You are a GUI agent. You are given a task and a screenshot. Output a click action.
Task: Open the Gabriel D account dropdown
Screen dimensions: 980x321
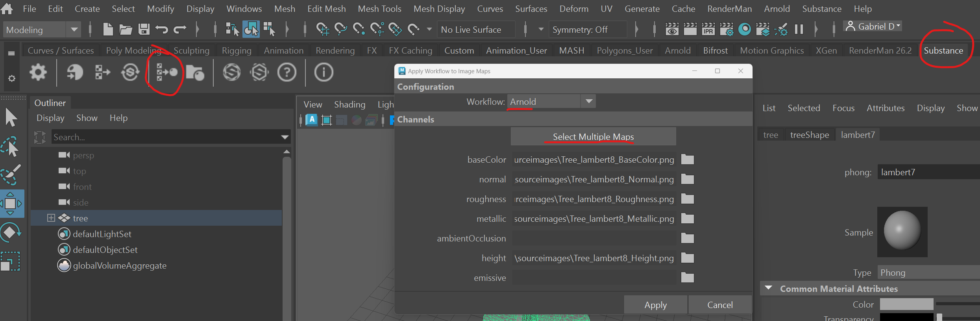(872, 26)
